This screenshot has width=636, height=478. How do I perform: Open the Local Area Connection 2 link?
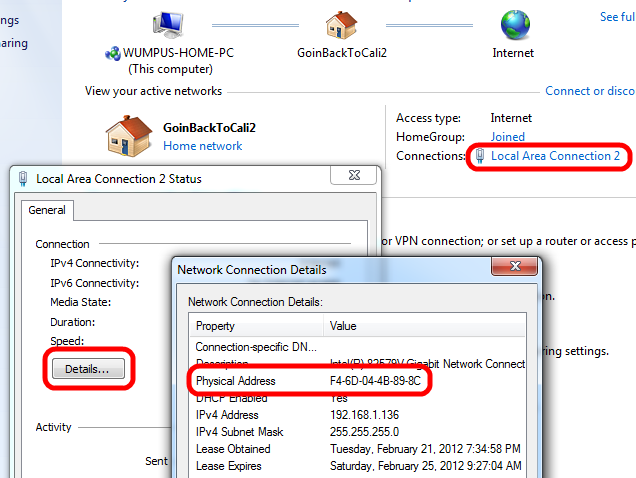555,156
